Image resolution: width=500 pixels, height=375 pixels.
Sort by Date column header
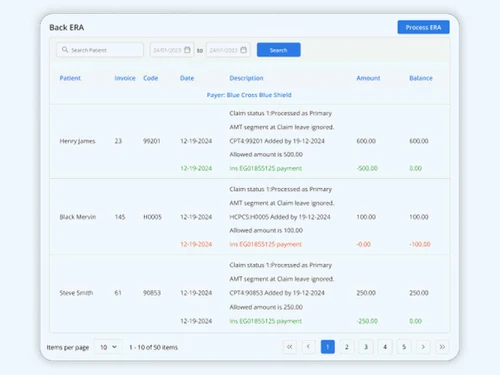point(187,78)
